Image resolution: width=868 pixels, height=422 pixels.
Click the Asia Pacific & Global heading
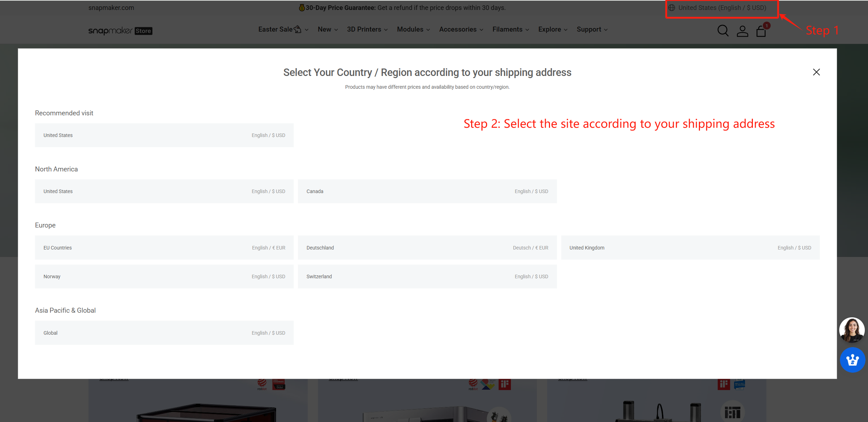[65, 310]
